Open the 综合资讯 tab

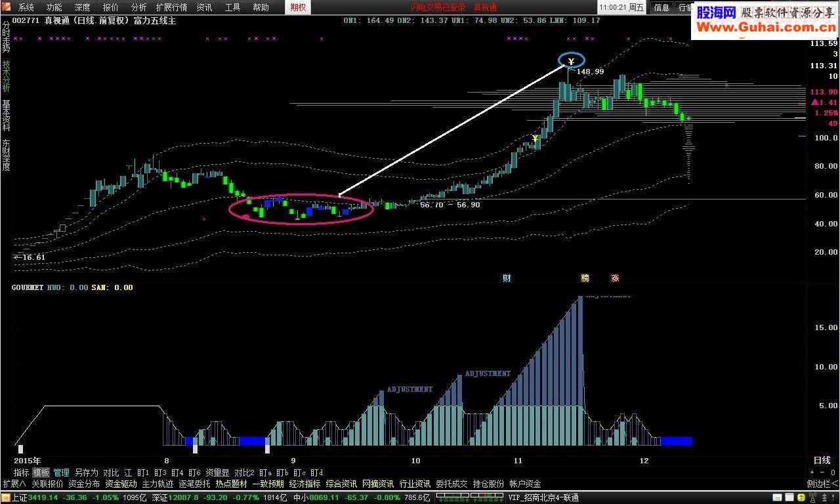[341, 484]
